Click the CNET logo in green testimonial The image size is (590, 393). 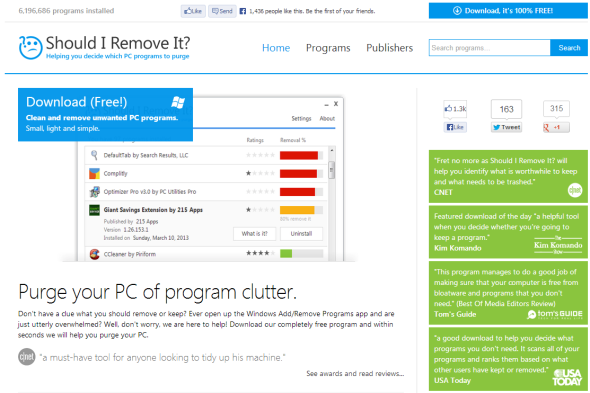(575, 190)
